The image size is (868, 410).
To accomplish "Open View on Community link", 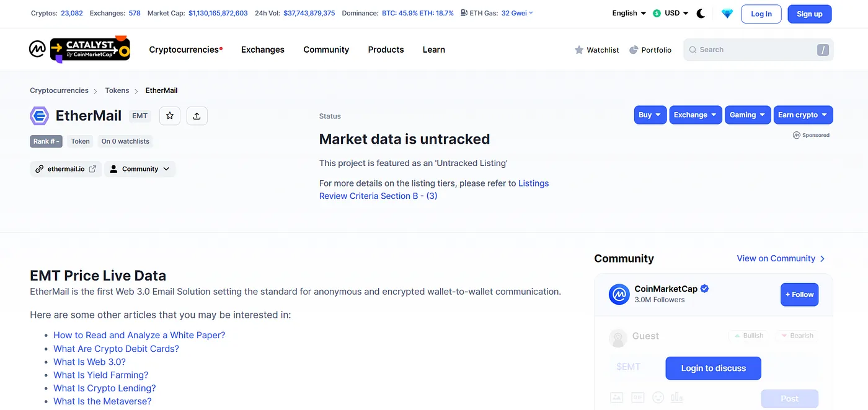I will pos(781,258).
